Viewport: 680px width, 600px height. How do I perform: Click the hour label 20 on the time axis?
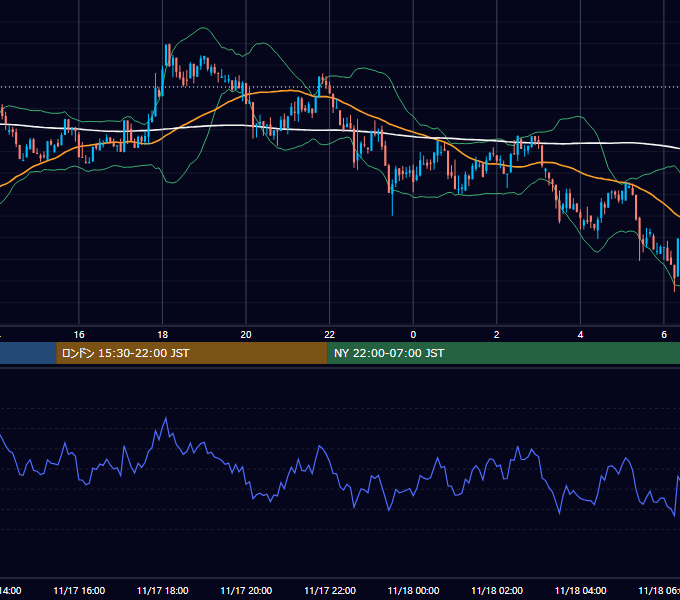click(x=246, y=335)
